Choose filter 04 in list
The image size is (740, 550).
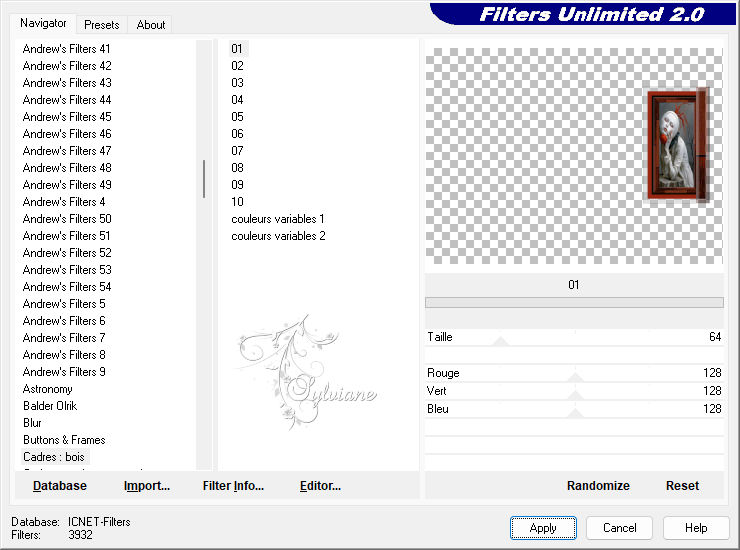[x=237, y=100]
